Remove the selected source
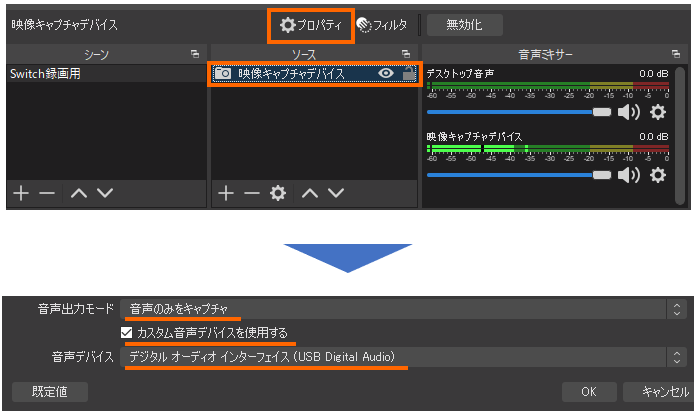This screenshot has width=698, height=414. click(x=252, y=193)
